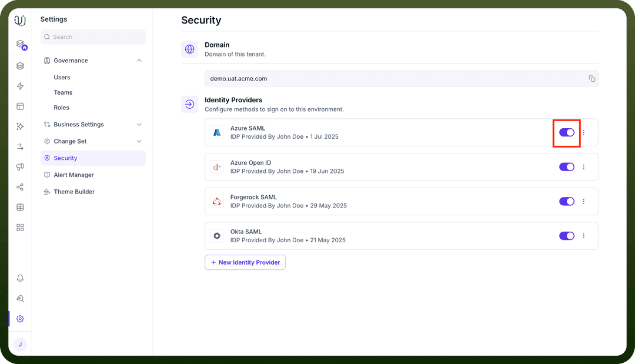Click New Identity Provider button
Screen dimensions: 635x364
tap(245, 262)
